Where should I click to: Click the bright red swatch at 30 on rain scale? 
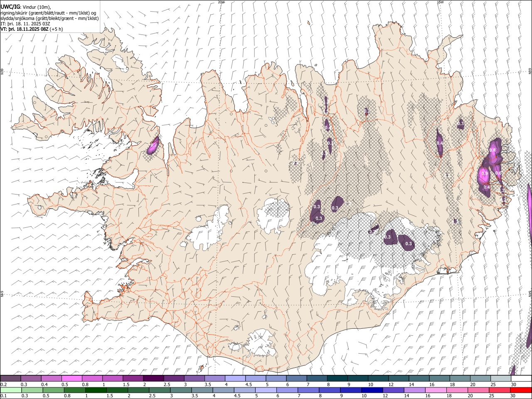click(521, 390)
